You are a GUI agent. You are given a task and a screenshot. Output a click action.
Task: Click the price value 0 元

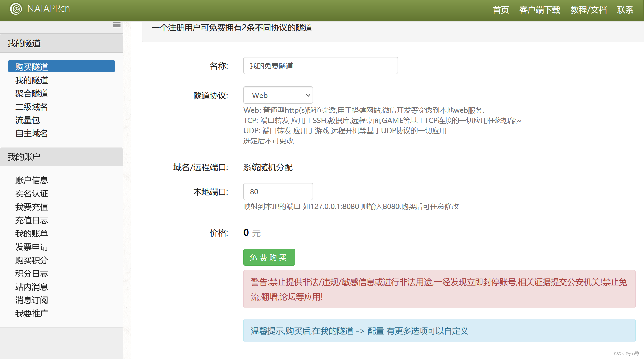pos(252,233)
